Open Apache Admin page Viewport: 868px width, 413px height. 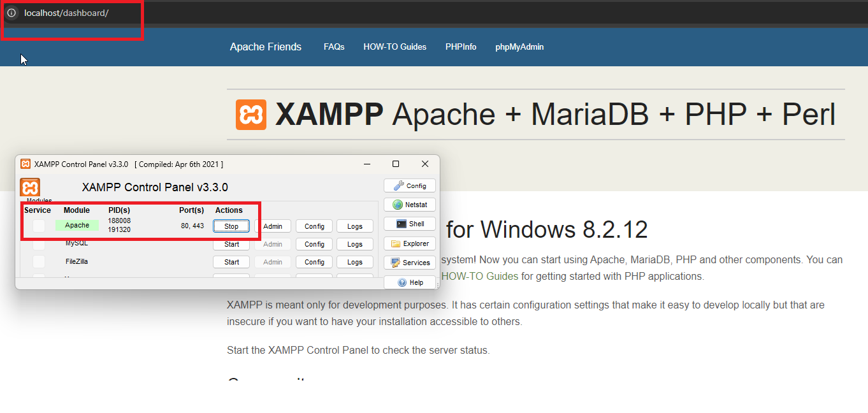click(x=273, y=226)
